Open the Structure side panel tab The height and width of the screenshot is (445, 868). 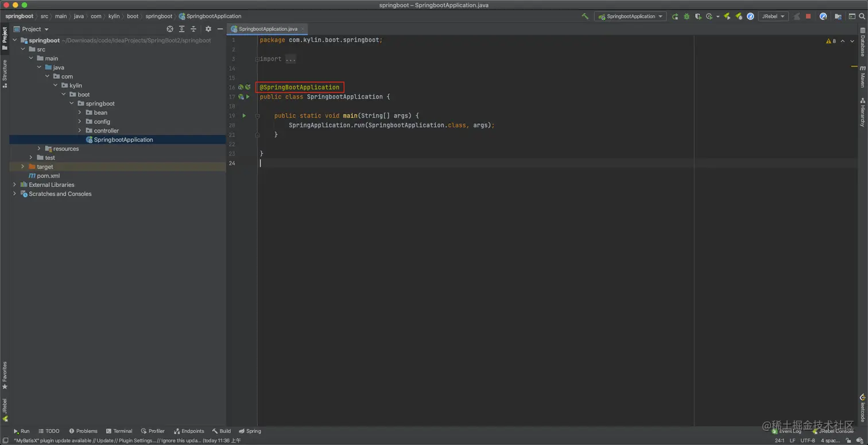point(5,73)
